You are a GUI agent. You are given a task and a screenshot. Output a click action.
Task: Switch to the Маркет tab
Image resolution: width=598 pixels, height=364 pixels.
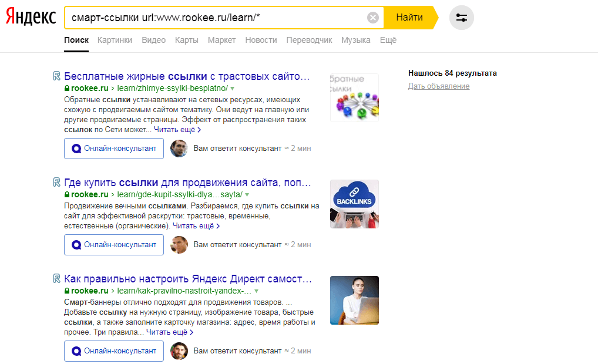tap(221, 40)
